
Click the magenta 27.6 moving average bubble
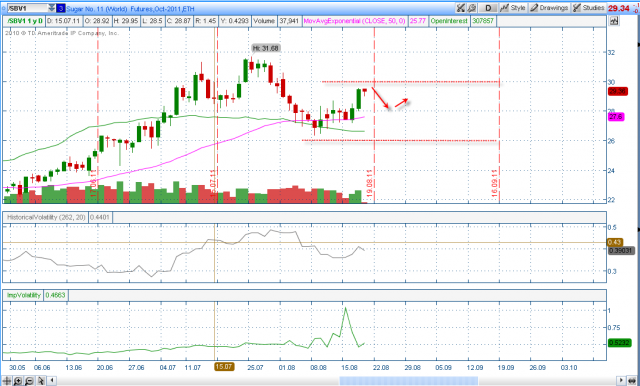coord(616,117)
